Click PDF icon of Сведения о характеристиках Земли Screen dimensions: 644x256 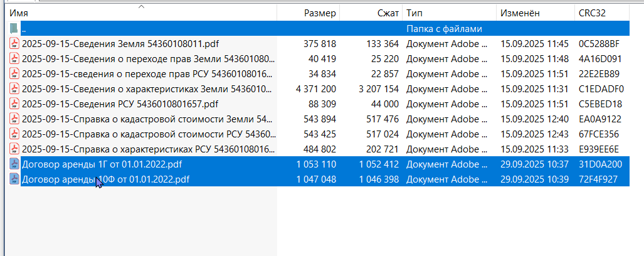pyautogui.click(x=15, y=88)
